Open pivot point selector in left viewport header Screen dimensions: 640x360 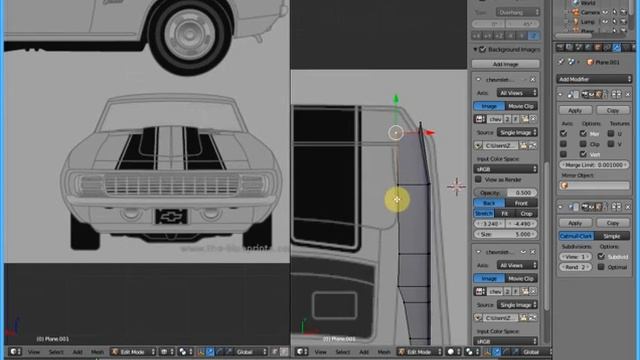pyautogui.click(x=185, y=351)
